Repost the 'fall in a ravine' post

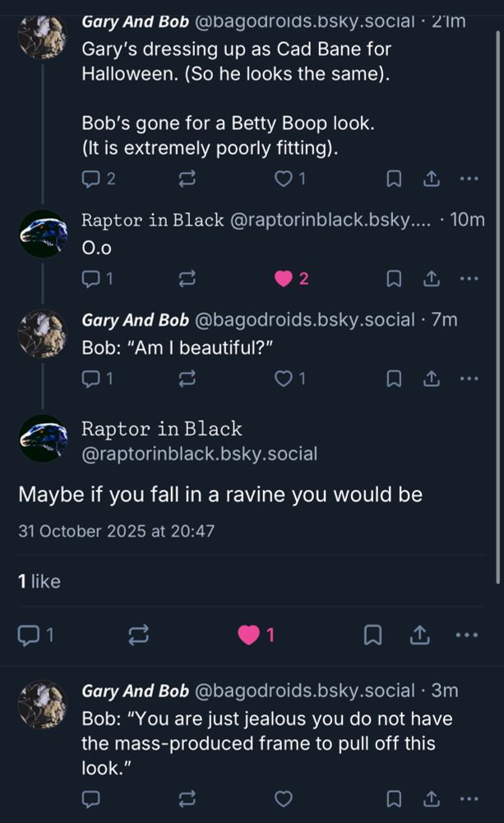point(139,635)
